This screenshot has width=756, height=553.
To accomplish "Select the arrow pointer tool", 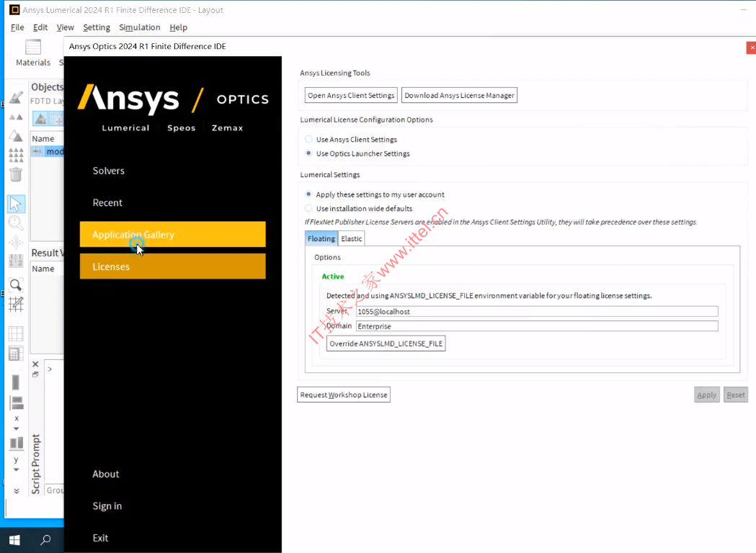I will pos(16,204).
